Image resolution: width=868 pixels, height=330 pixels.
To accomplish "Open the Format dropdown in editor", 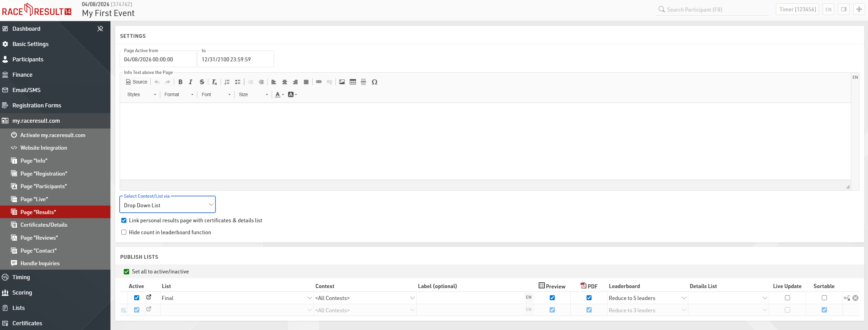I will [179, 94].
